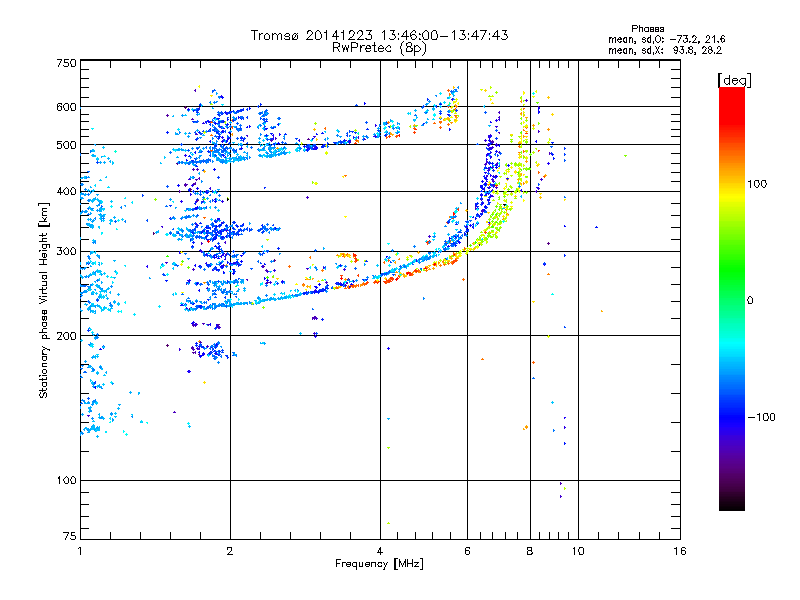Click the 'RwPretec (8p)' subtitle
Image resolution: width=800 pixels, height=600 pixels.
tap(379, 47)
